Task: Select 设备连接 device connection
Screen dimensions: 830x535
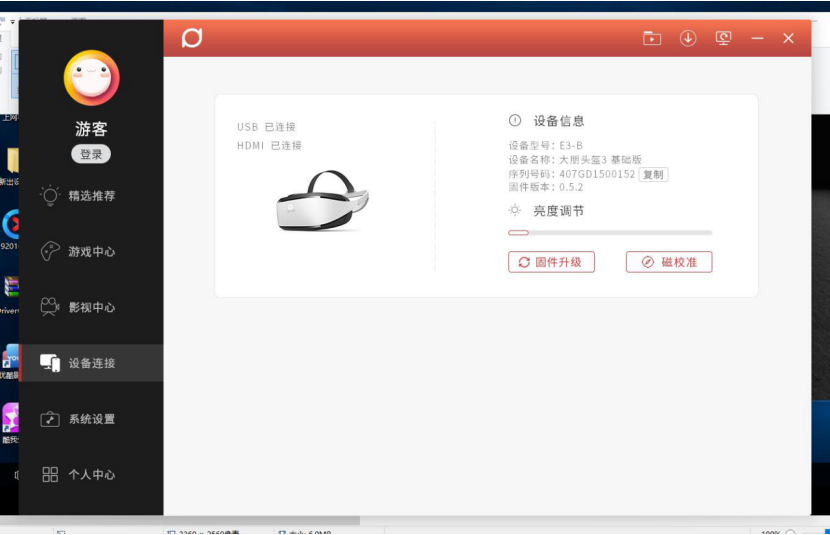Action: point(91,363)
